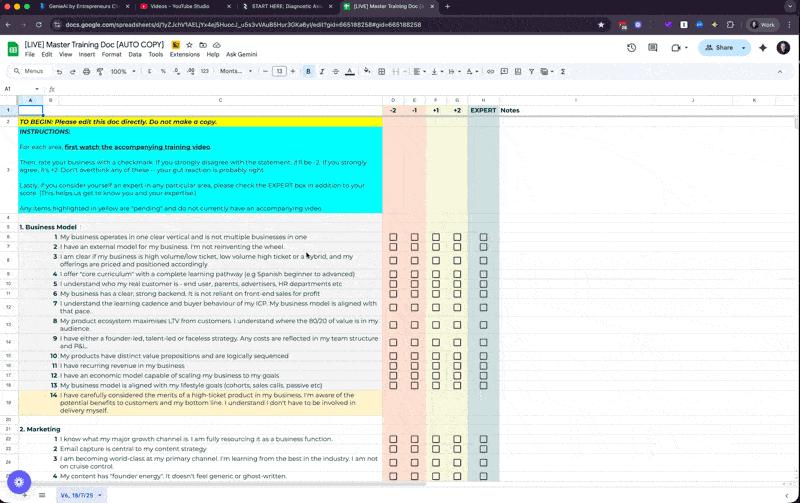Move document using folder icon
Viewport: 800px width, 503px height.
coord(203,45)
